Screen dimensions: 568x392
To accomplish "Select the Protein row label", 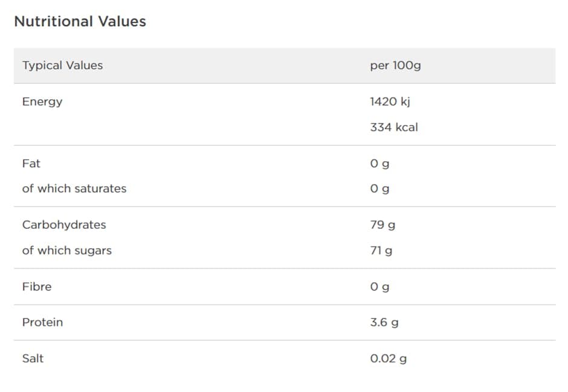I will [x=42, y=322].
